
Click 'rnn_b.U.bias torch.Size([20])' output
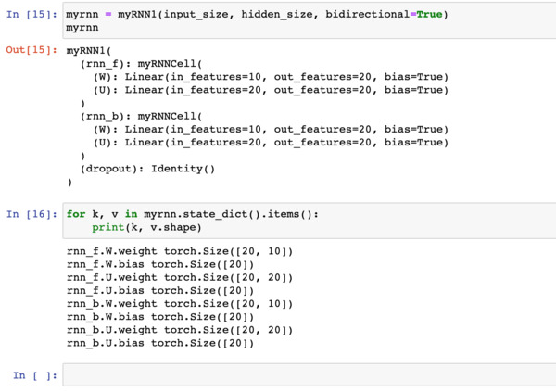coord(160,344)
